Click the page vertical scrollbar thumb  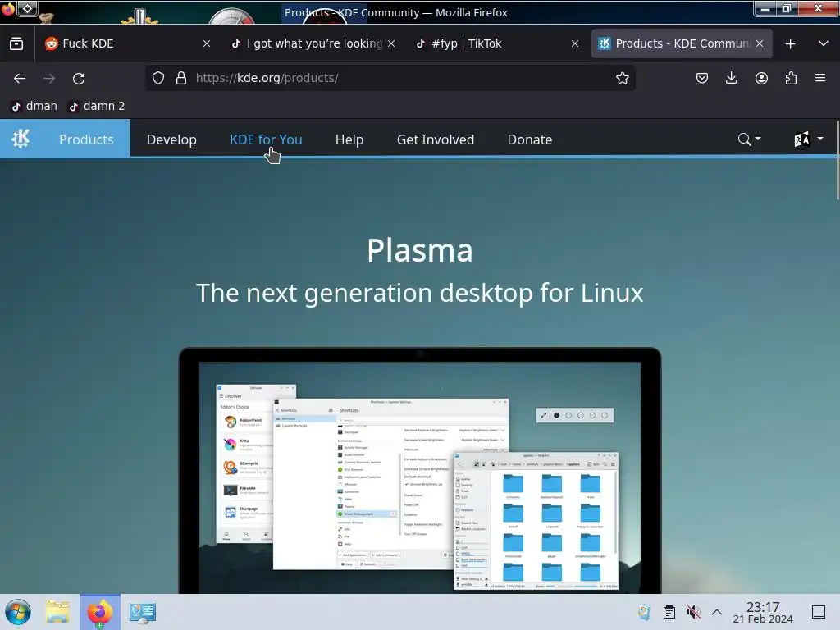tap(838, 161)
